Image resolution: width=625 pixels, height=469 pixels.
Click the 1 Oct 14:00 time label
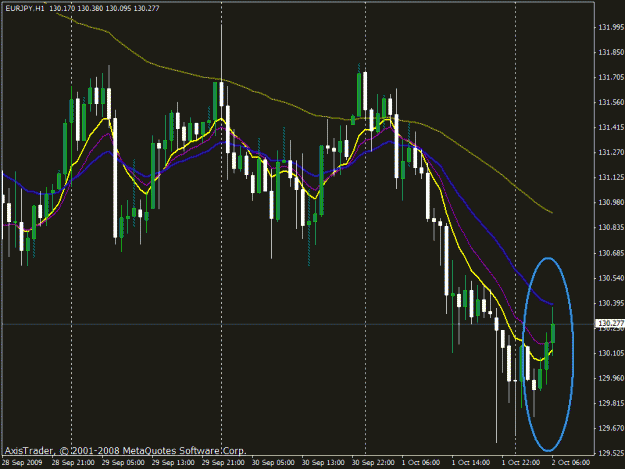coord(471,463)
